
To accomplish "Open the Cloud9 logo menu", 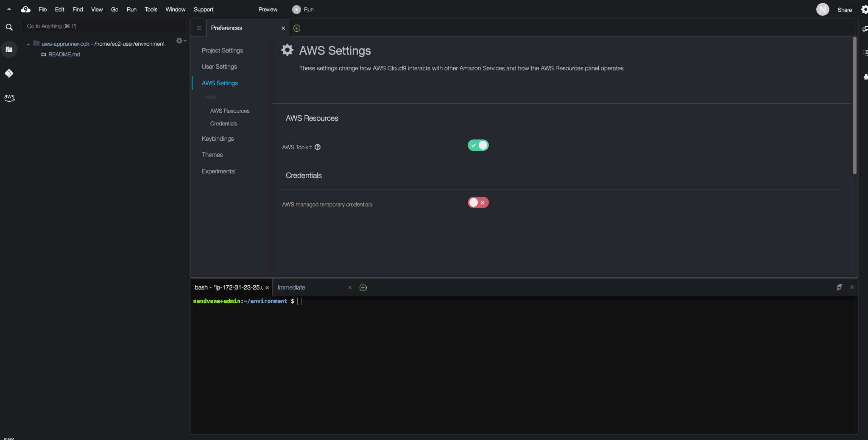I will (25, 9).
